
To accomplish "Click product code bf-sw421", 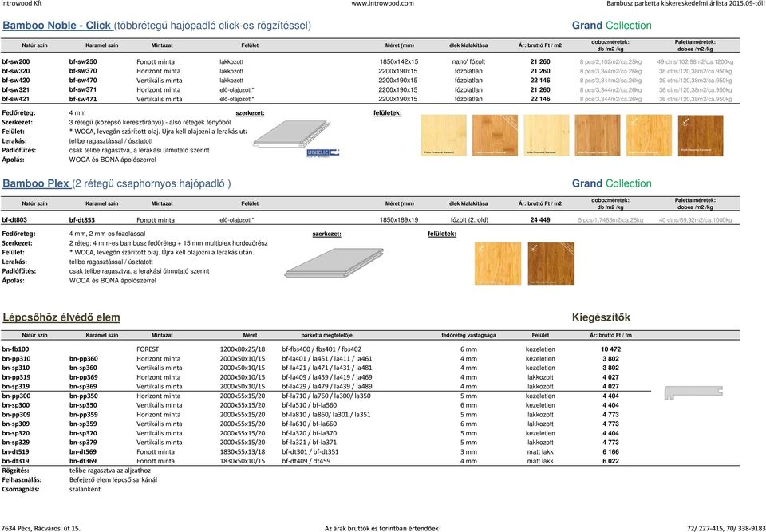I will point(16,99).
